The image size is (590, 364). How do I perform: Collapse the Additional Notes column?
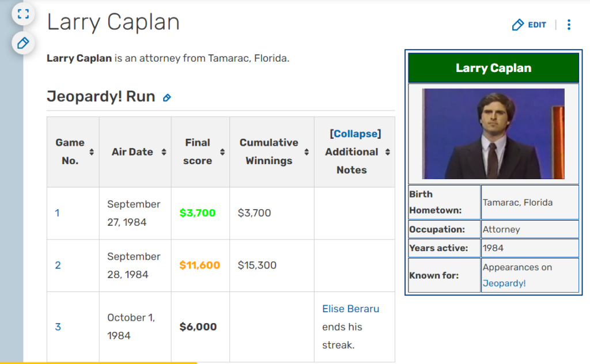355,133
